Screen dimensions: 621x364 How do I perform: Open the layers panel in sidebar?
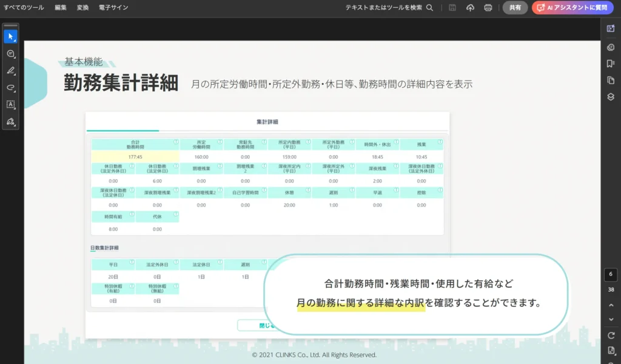tap(611, 97)
